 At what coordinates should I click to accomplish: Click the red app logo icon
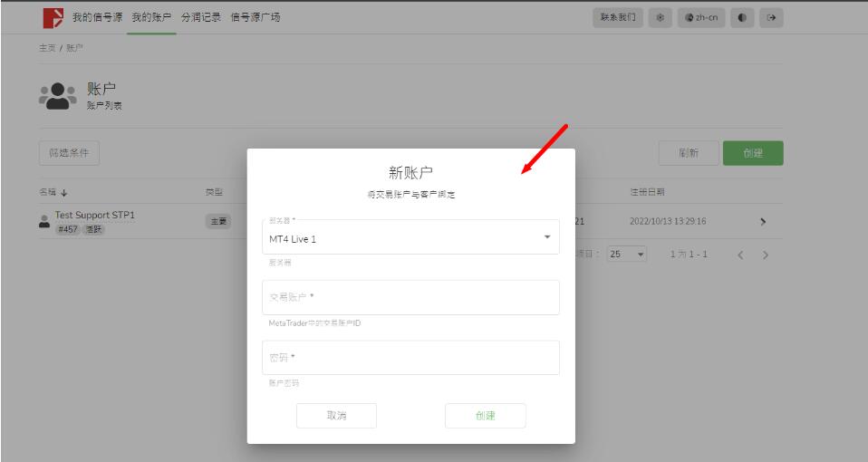tap(53, 17)
